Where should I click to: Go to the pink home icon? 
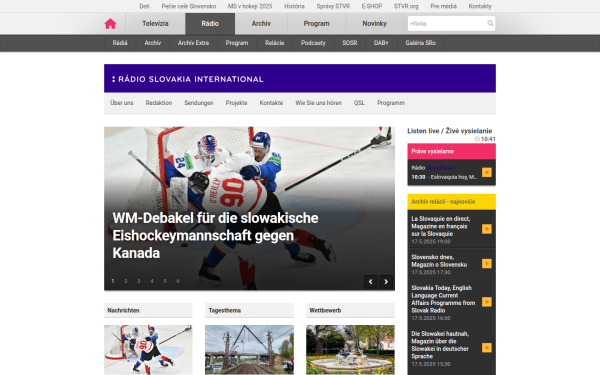pyautogui.click(x=110, y=24)
